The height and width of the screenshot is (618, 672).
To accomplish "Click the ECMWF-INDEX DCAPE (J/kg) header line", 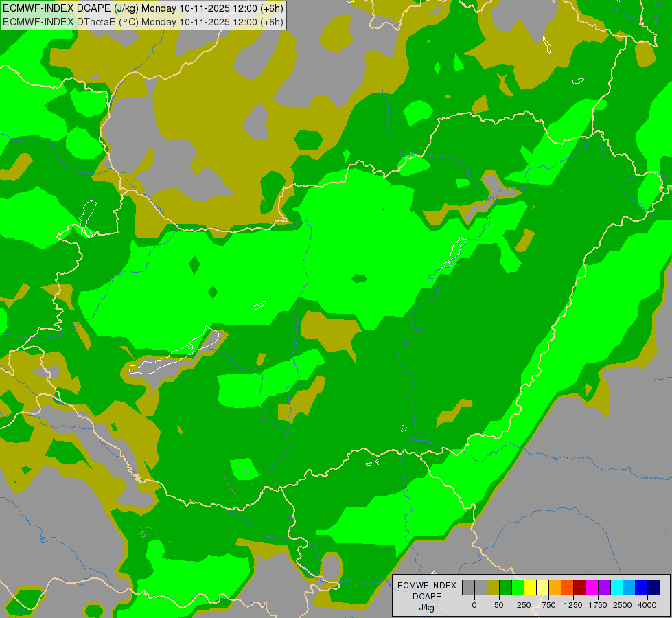I will [143, 8].
